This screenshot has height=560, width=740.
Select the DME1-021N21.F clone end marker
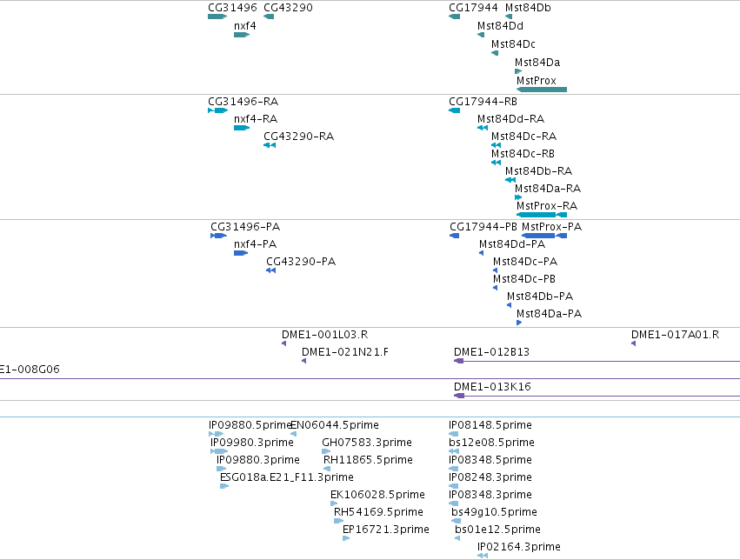tap(304, 361)
